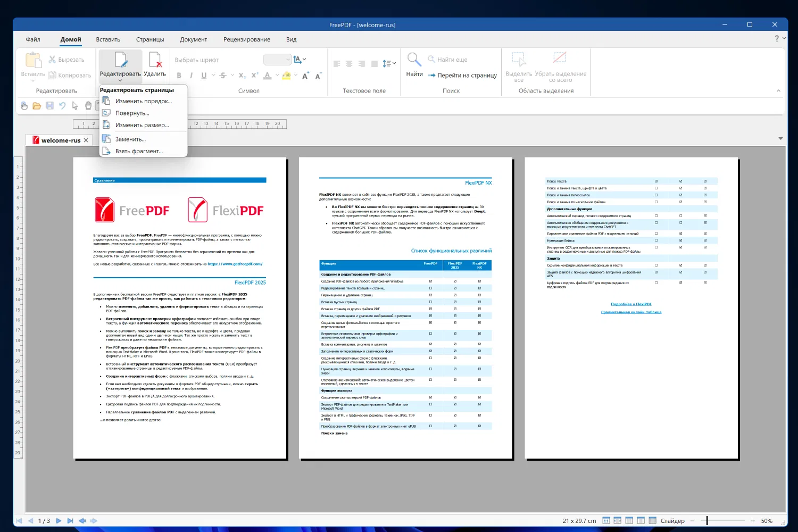Undo the last action with the curved arrow
This screenshot has width=798, height=532.
pos(62,106)
